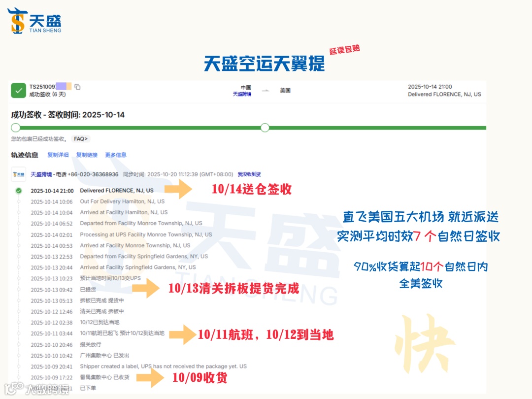Click 复制链接 link

pos(87,155)
